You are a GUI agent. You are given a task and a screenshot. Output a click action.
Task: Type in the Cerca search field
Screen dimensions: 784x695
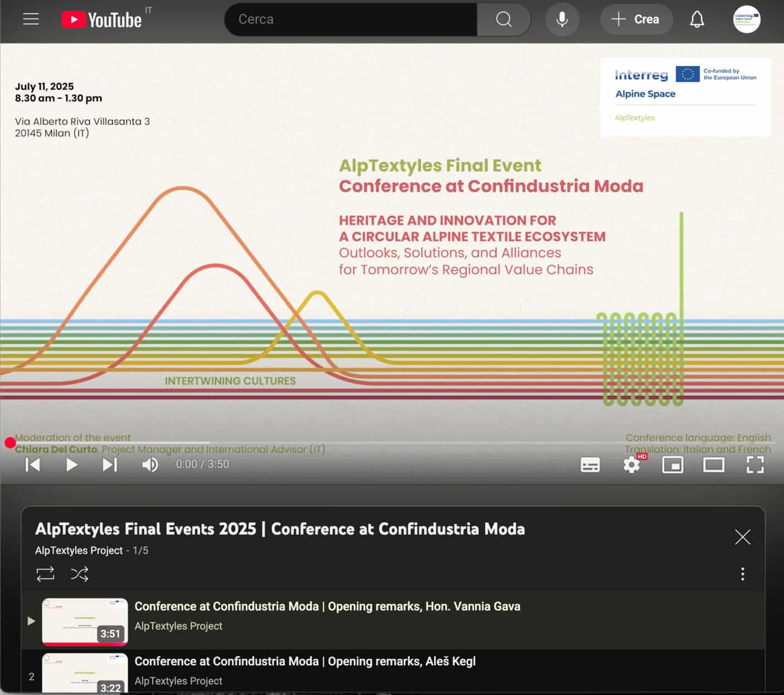[351, 19]
